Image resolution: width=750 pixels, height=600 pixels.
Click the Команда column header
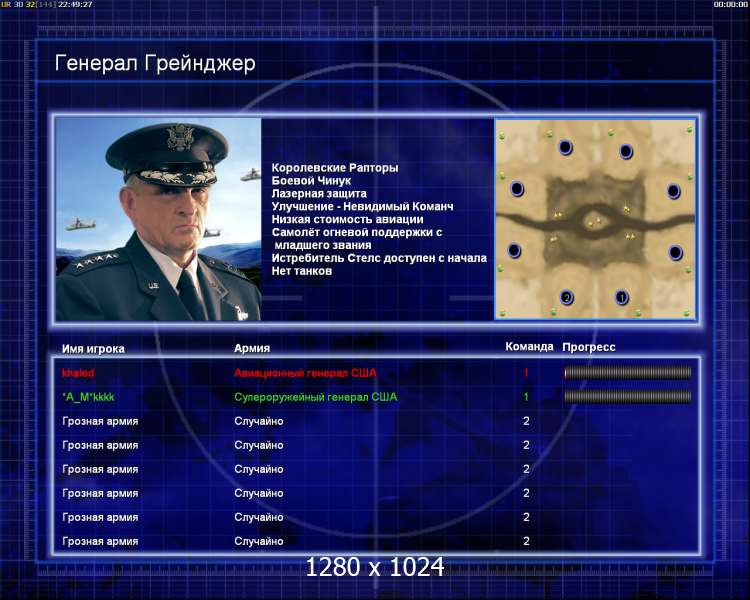pyautogui.click(x=529, y=346)
